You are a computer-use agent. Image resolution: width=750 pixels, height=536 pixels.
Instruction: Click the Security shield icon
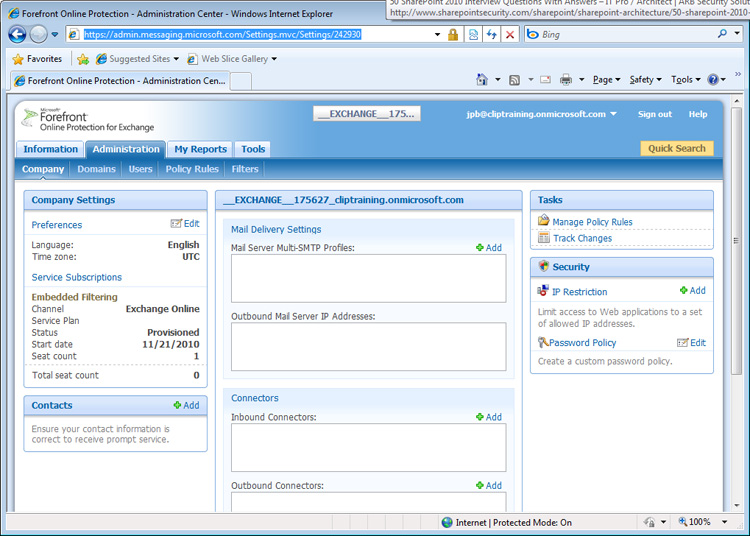(544, 266)
